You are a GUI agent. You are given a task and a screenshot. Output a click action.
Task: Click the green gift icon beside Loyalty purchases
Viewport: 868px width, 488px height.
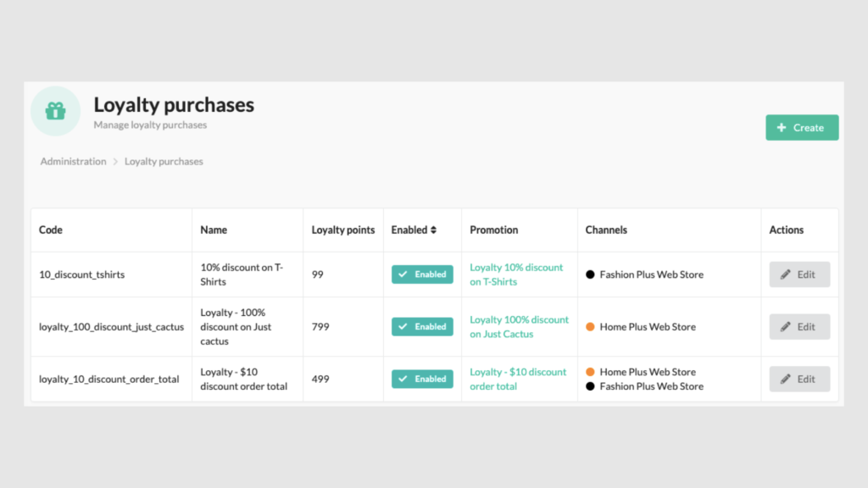tap(55, 111)
